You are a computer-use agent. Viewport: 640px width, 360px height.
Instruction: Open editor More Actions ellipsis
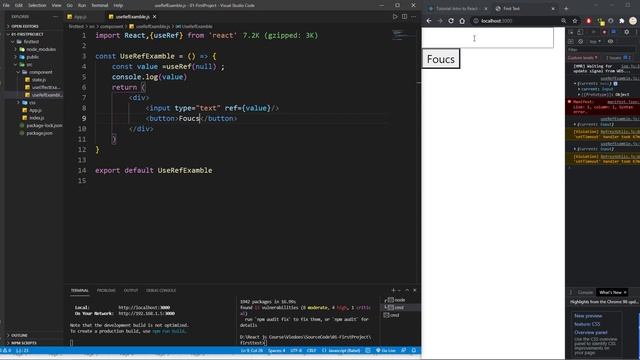pos(413,17)
